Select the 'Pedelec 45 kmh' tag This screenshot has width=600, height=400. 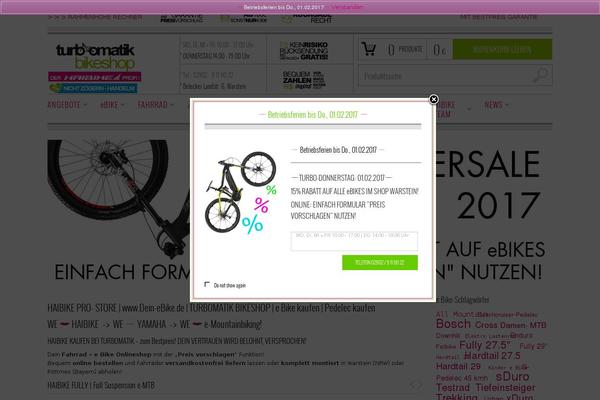point(462,378)
